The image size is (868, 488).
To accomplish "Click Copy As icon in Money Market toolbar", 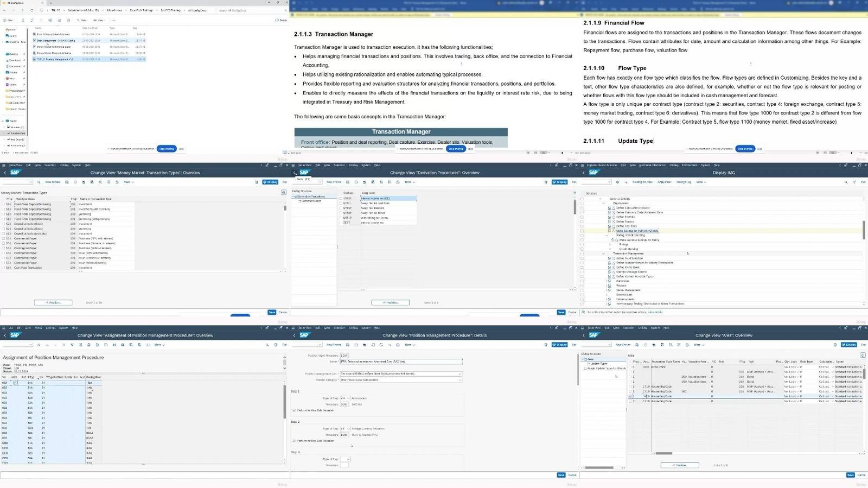I will (x=67, y=182).
